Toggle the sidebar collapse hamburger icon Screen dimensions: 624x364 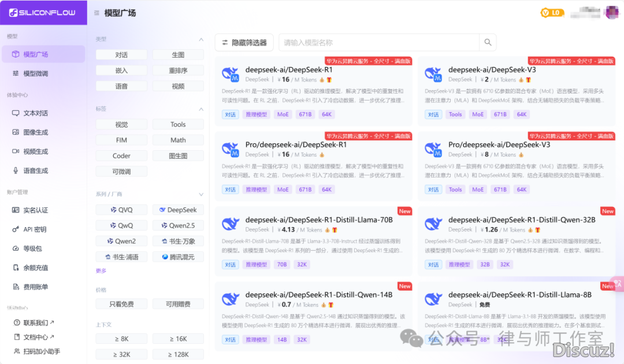(96, 13)
